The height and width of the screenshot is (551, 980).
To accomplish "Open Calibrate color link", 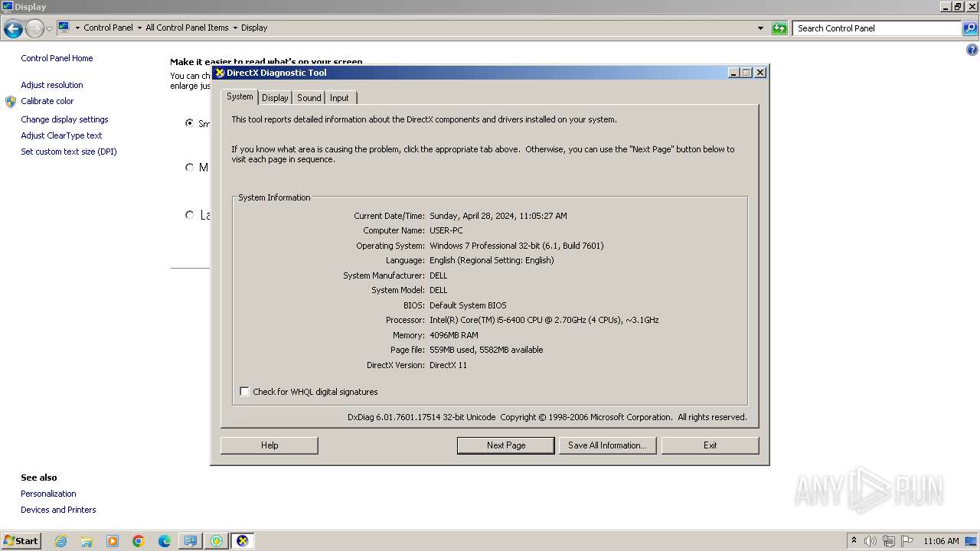I will (x=47, y=101).
